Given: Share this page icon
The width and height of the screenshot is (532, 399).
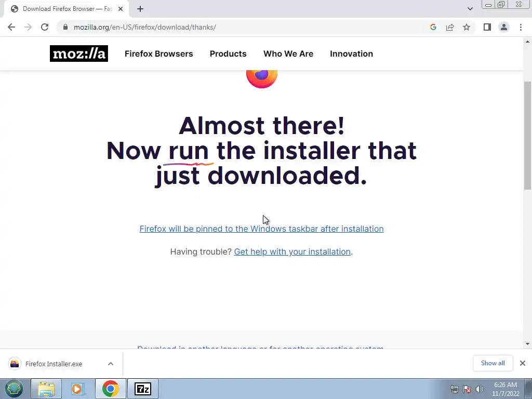Looking at the screenshot, I should 450,27.
